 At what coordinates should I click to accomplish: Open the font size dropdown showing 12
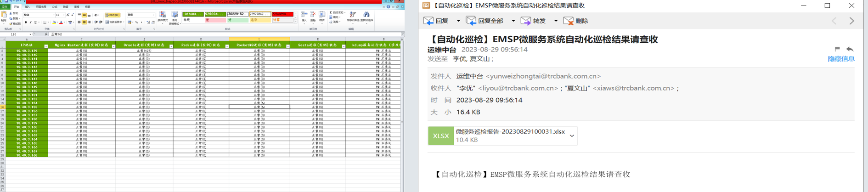click(x=64, y=15)
